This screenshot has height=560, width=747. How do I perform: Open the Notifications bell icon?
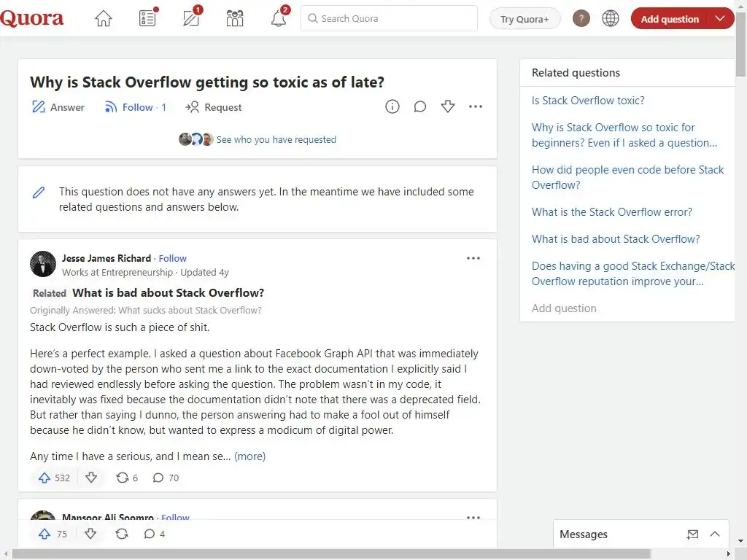pos(279,18)
